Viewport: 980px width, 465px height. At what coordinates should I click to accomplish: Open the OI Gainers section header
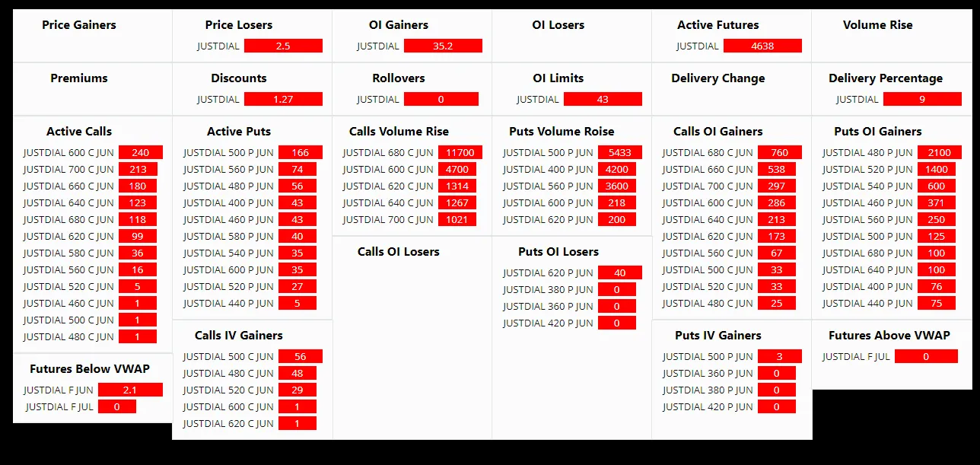coord(399,25)
